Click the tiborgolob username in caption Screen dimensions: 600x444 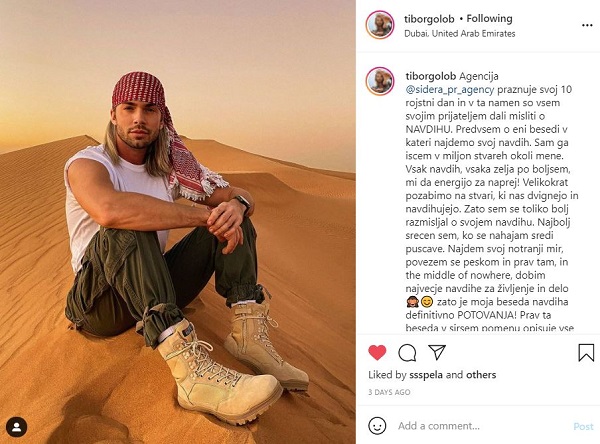(431, 76)
